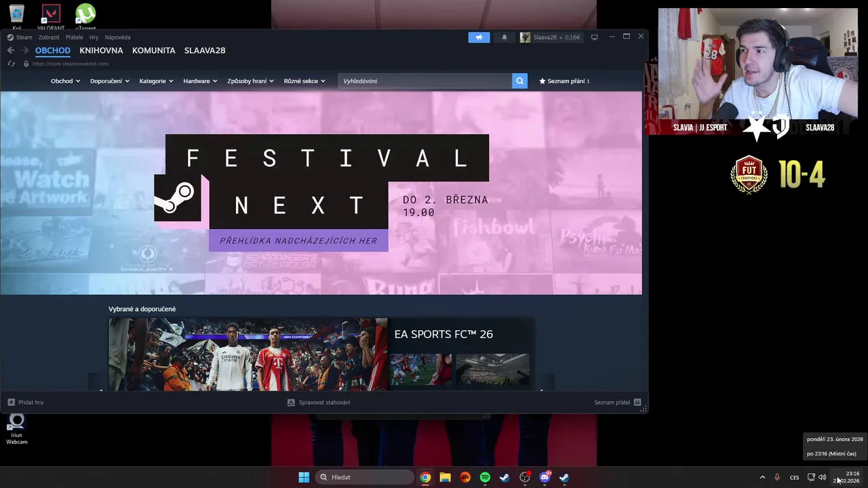Open Spotify from the taskbar
Image resolution: width=868 pixels, height=488 pixels.
click(485, 477)
